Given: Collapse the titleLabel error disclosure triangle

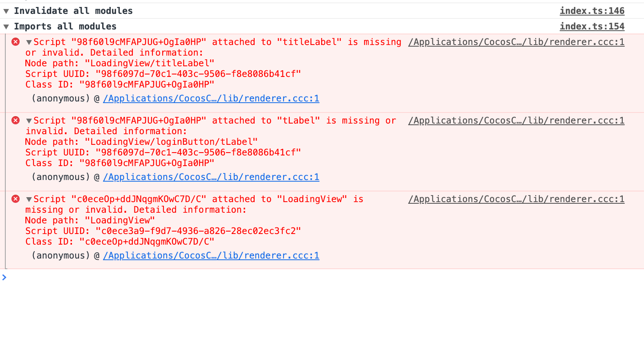Looking at the screenshot, I should click(x=29, y=42).
